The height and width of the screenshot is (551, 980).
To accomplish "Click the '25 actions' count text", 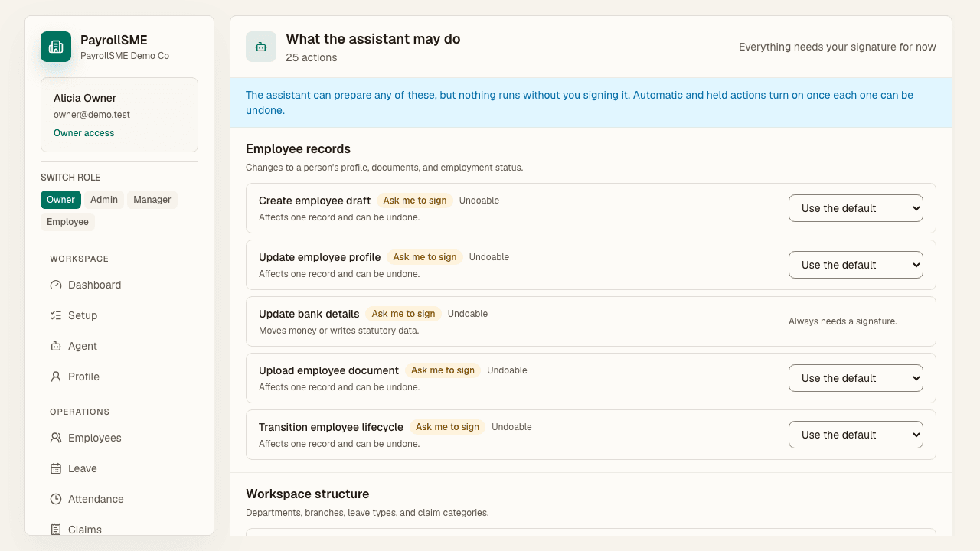I will click(311, 57).
